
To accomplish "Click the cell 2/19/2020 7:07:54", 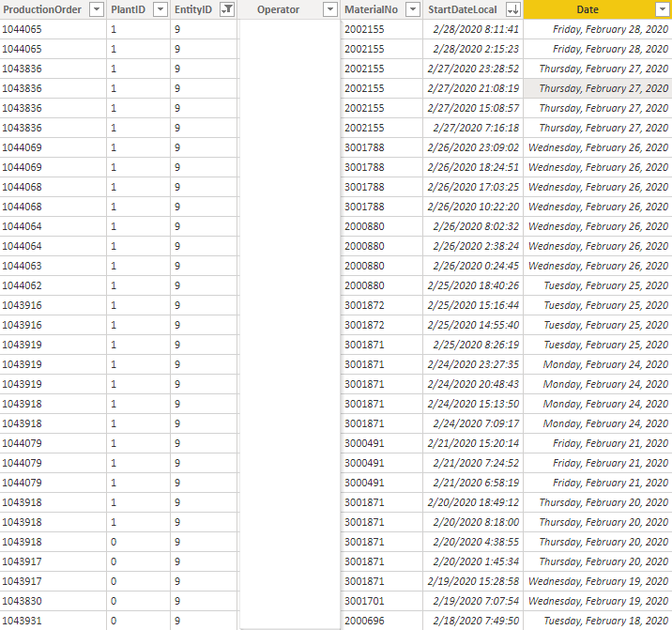I will (473, 601).
